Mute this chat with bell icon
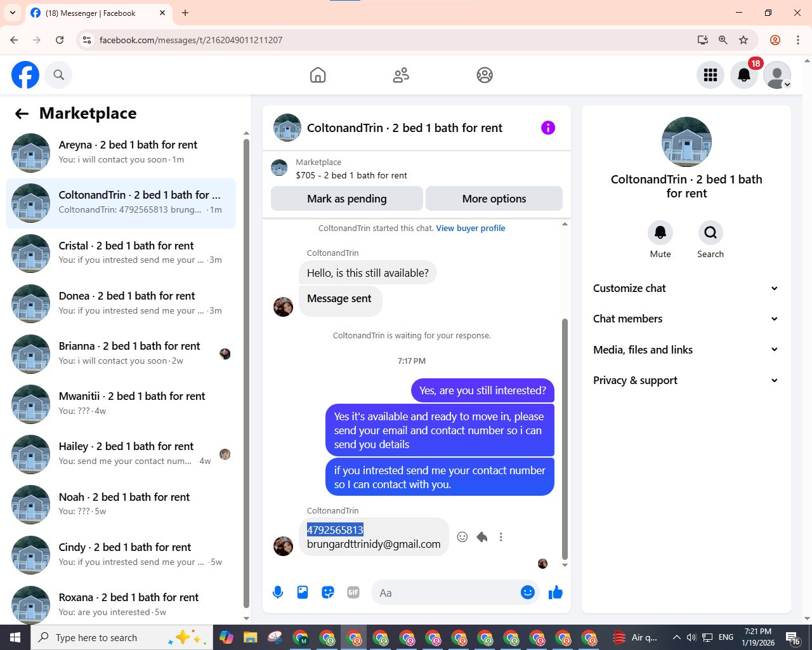The height and width of the screenshot is (650, 812). (x=660, y=232)
